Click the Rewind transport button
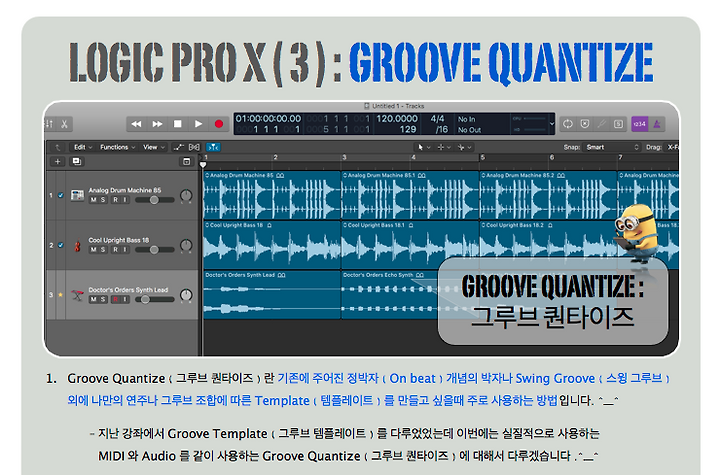Viewport: 720px width, 475px height. [136, 124]
